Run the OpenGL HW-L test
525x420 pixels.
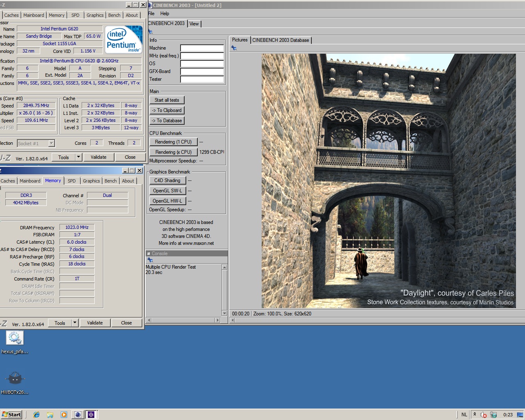(167, 201)
